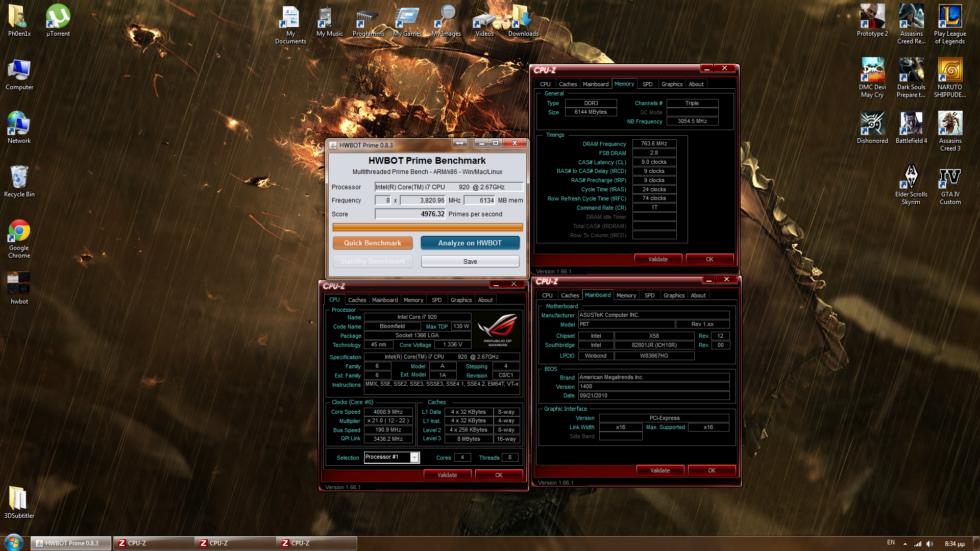Open the My Documents desktop shortcut

(x=290, y=24)
